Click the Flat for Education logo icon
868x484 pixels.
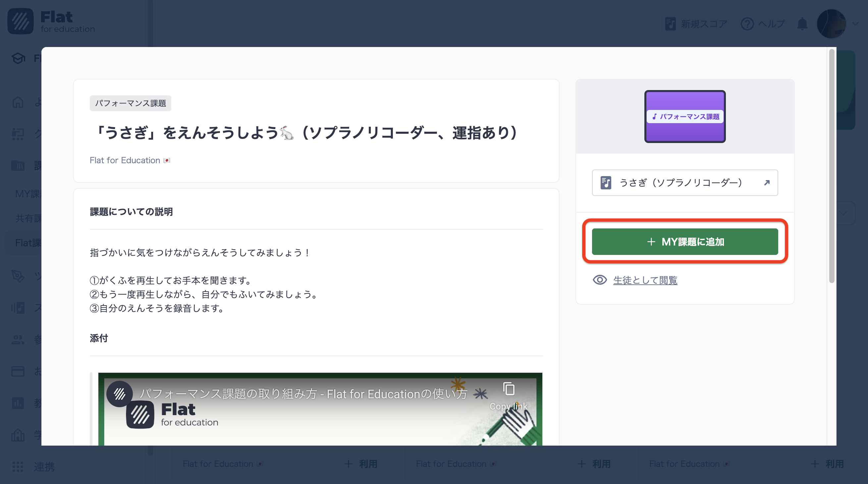20,21
